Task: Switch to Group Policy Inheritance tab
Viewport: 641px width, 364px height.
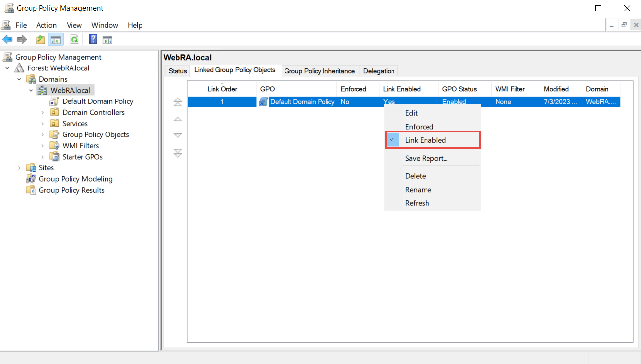Action: tap(319, 71)
